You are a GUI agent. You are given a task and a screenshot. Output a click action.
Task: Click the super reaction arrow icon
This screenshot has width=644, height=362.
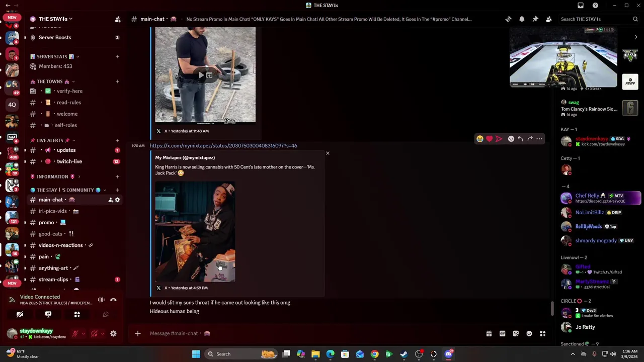[499, 139]
